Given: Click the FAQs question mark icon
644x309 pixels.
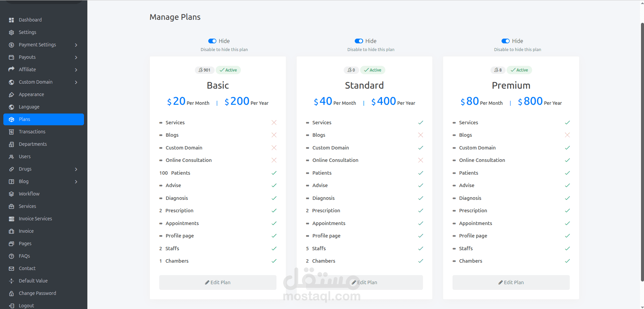Looking at the screenshot, I should 11,256.
